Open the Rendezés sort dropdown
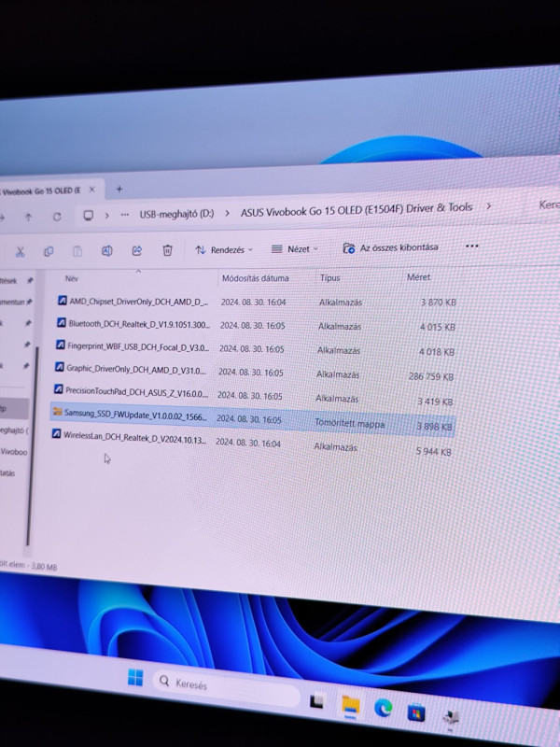 pos(224,249)
